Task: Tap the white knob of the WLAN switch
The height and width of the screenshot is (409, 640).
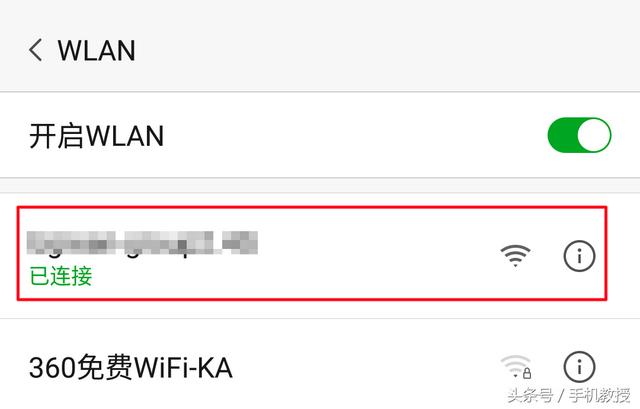Action: tap(593, 135)
